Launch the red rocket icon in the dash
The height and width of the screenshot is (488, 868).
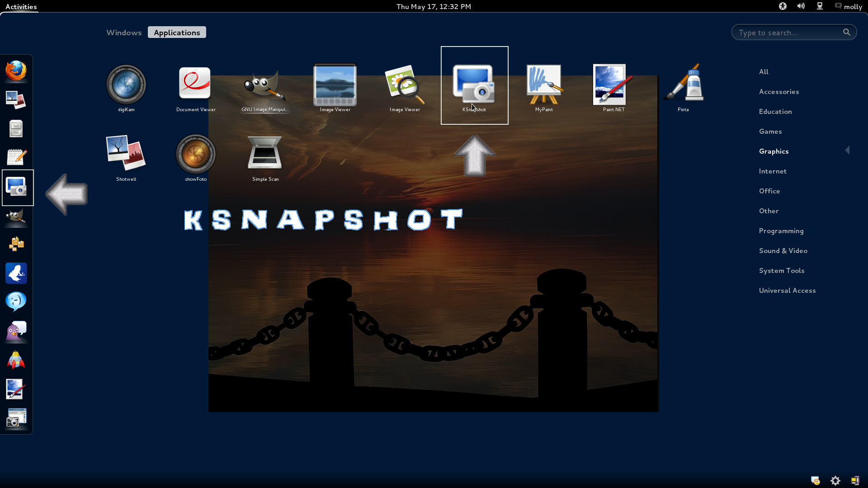coord(16,360)
